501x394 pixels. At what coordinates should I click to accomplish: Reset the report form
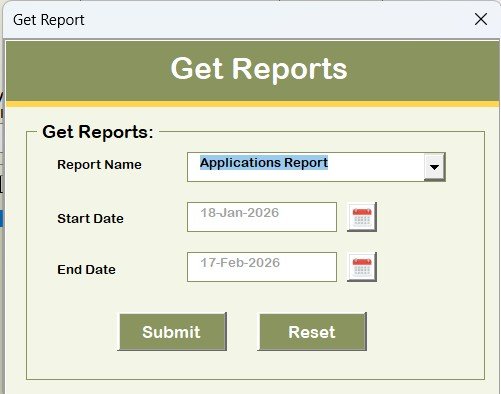click(312, 332)
